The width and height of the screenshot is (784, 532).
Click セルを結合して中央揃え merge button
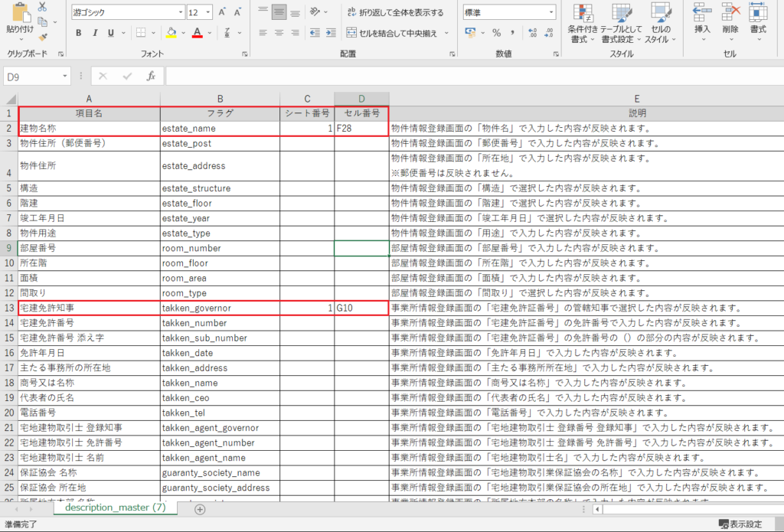click(392, 33)
